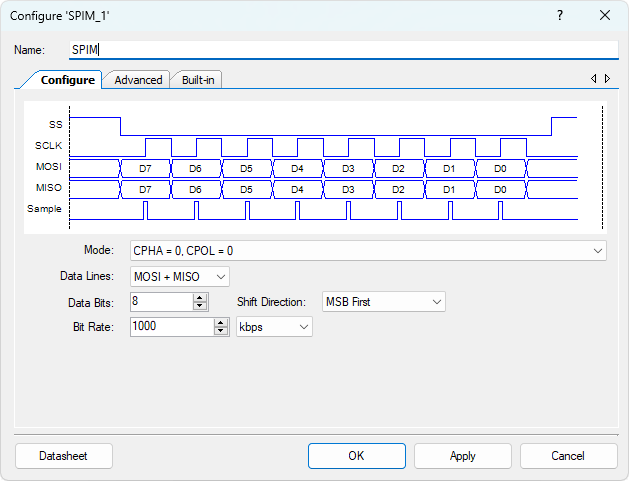Increase Data Bits with up arrow
Viewport: 629px width, 481px height.
point(200,297)
